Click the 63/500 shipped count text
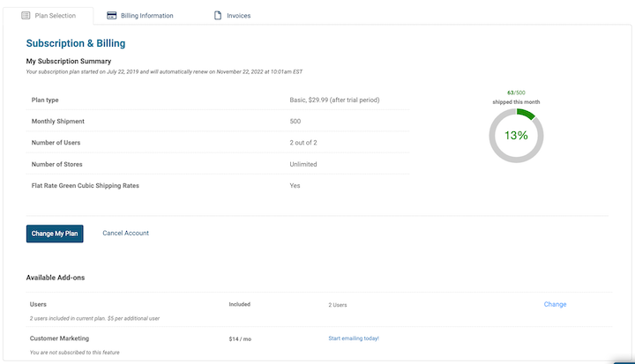The width and height of the screenshot is (635, 364). [516, 93]
